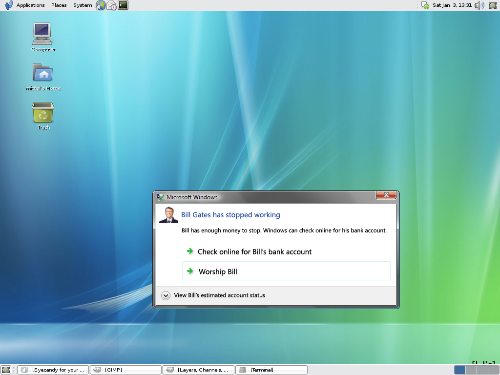The height and width of the screenshot is (375, 500).
Task: Switch to the Terminal taskbar window
Action: click(272, 370)
